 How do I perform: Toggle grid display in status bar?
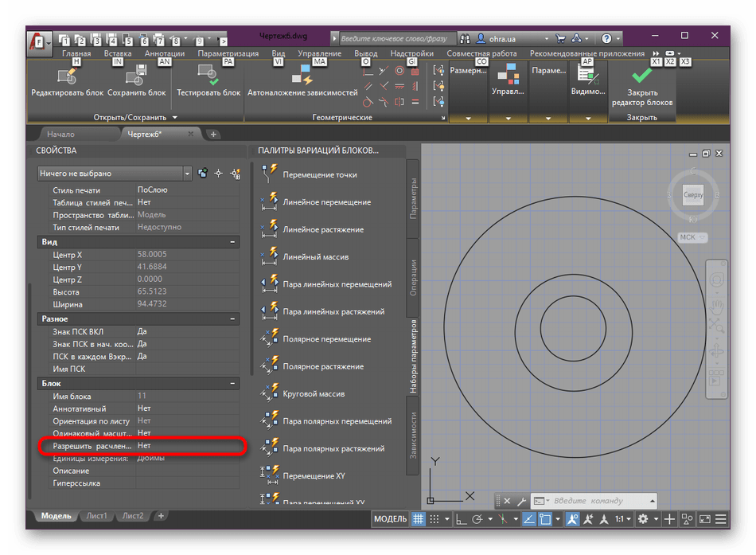418,519
